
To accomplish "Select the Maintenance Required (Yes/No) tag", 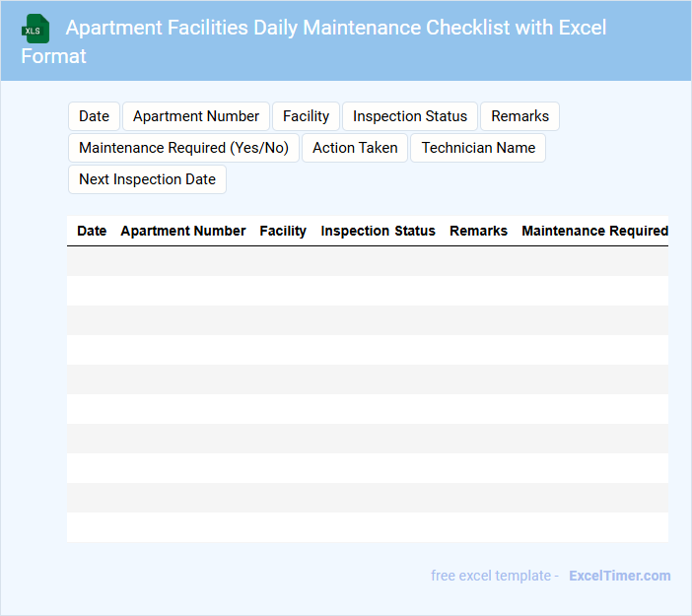I will pos(183,148).
